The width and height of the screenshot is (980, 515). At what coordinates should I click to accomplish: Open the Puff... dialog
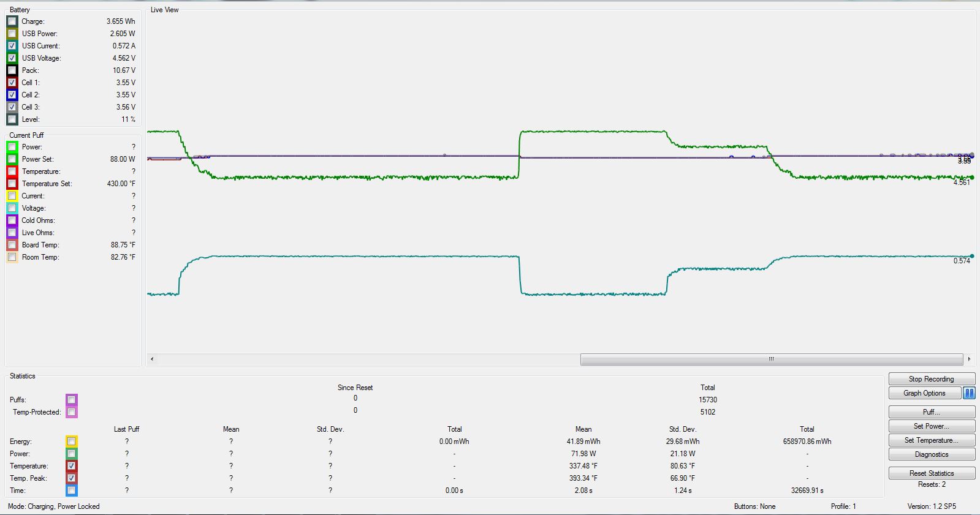point(931,412)
